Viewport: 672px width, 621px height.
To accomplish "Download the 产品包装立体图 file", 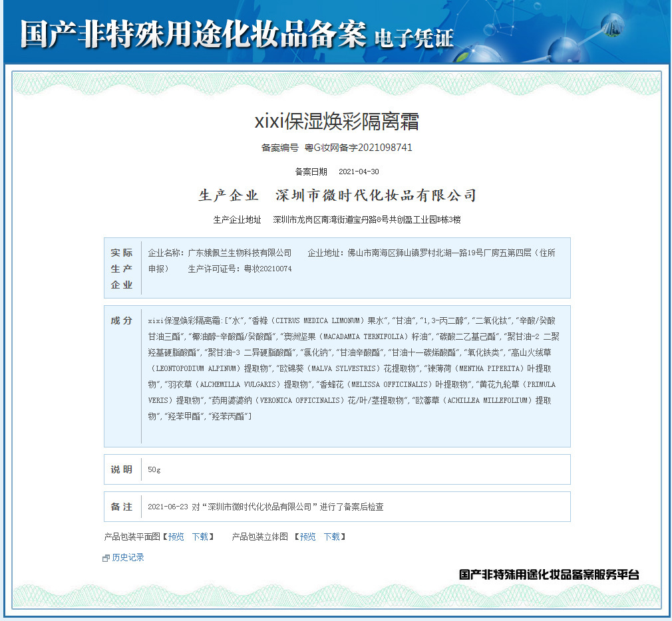I will pos(332,537).
